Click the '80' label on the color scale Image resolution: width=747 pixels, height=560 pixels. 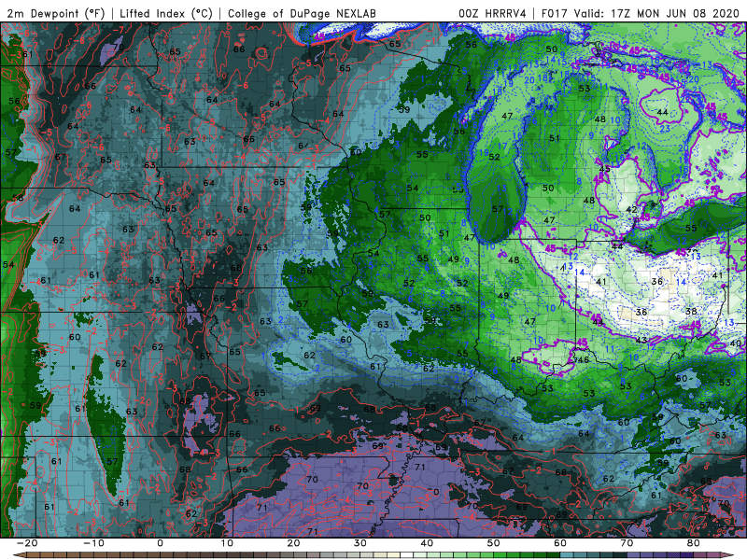(694, 543)
